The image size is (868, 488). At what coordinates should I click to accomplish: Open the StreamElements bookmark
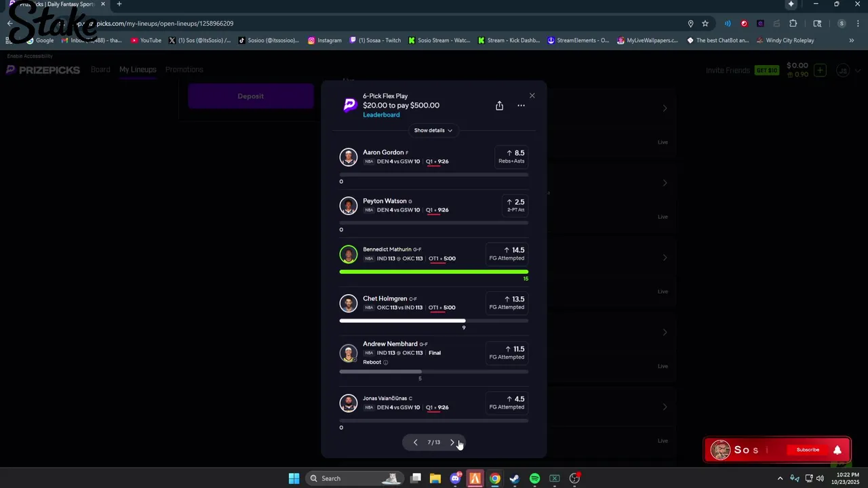click(578, 41)
